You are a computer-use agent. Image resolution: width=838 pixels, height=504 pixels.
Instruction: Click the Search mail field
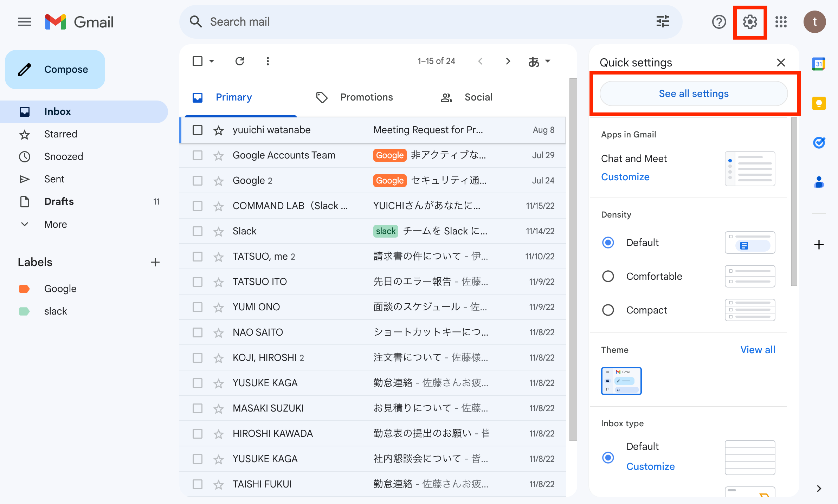(431, 22)
